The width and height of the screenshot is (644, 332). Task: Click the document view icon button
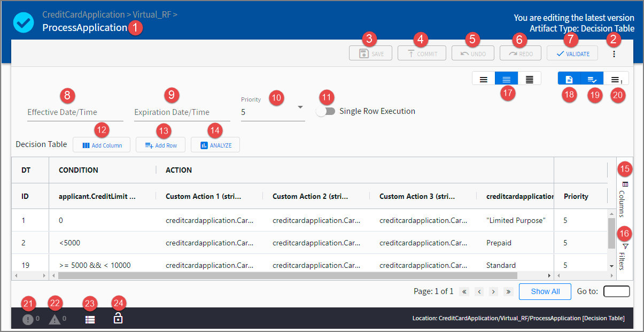coord(569,79)
